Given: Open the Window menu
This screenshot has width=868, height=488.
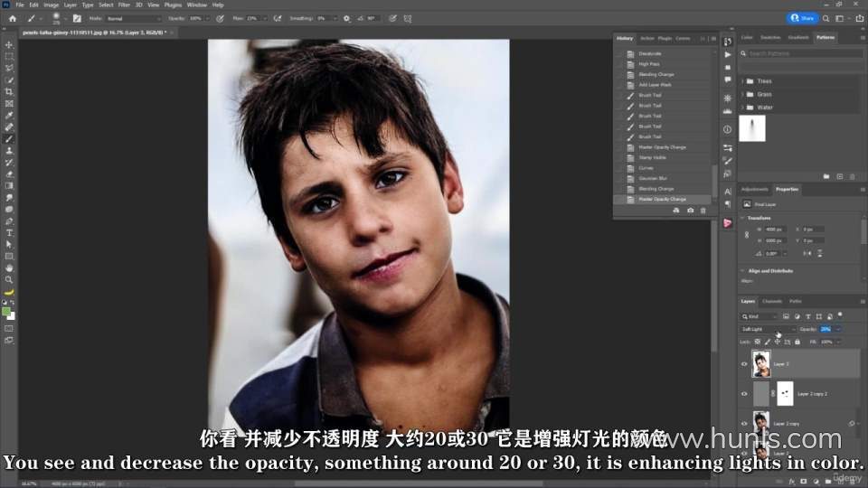Looking at the screenshot, I should pos(196,5).
